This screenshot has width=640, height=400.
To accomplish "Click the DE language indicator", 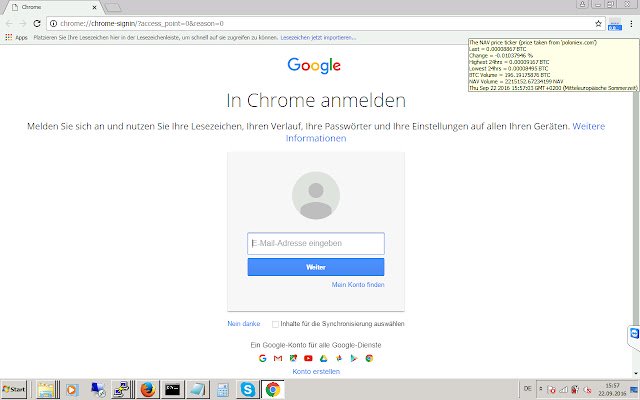I will (x=527, y=389).
